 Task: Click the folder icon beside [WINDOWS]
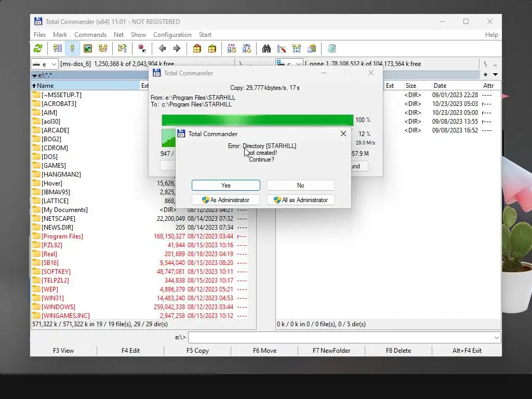point(36,307)
